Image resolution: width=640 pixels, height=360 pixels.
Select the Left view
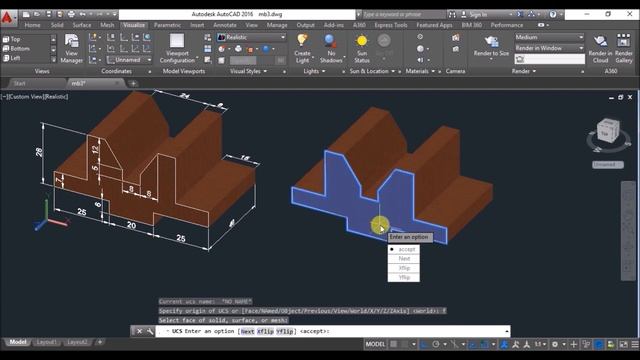click(x=11, y=58)
